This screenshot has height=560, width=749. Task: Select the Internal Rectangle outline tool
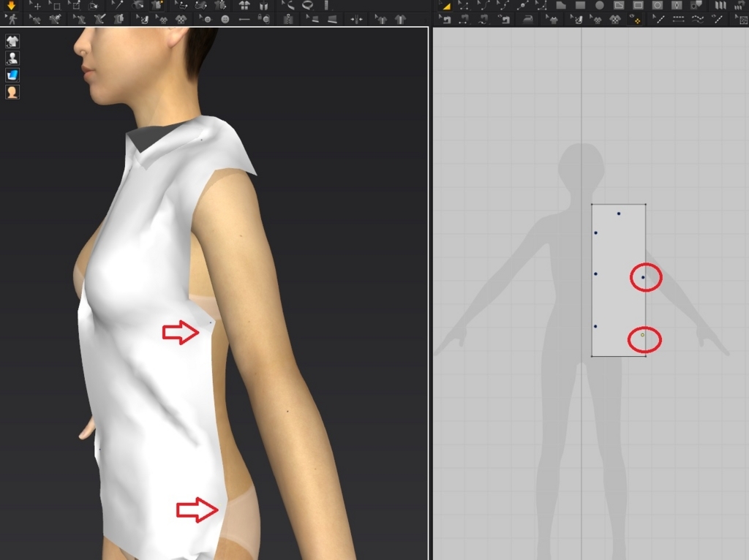coord(638,5)
